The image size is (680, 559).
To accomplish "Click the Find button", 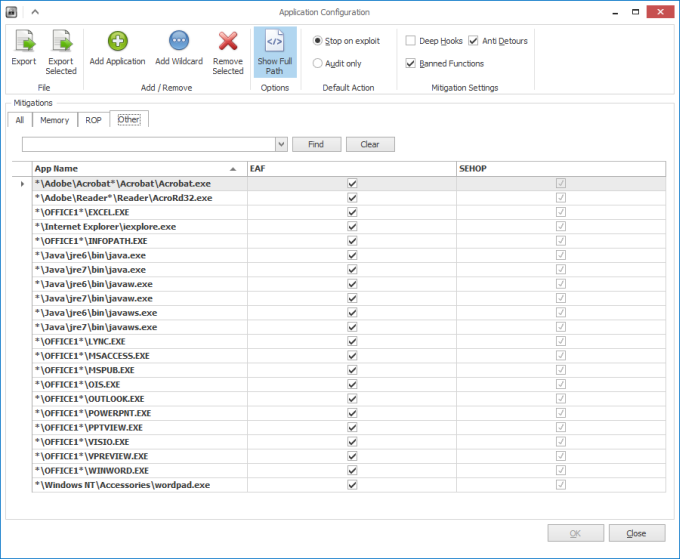I will pos(316,145).
